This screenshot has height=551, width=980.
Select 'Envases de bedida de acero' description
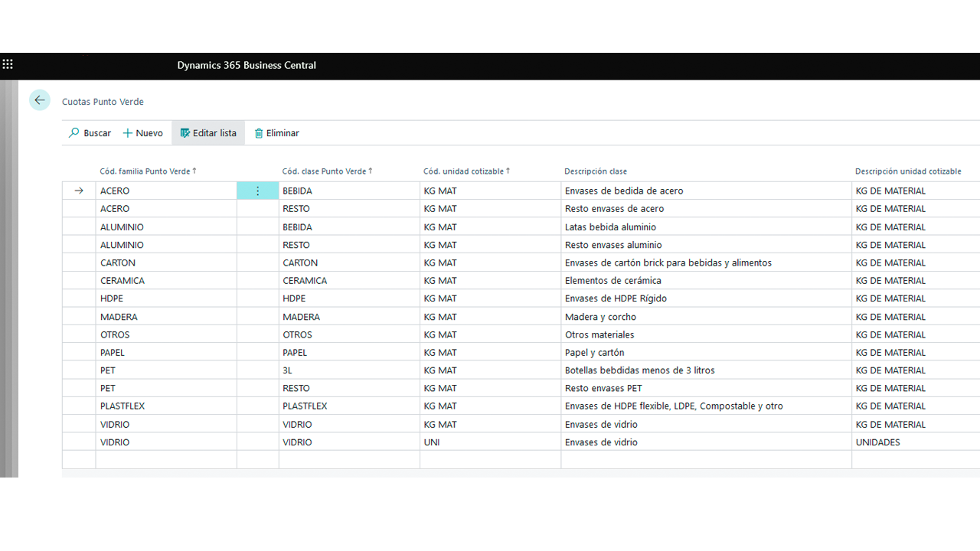coord(706,191)
